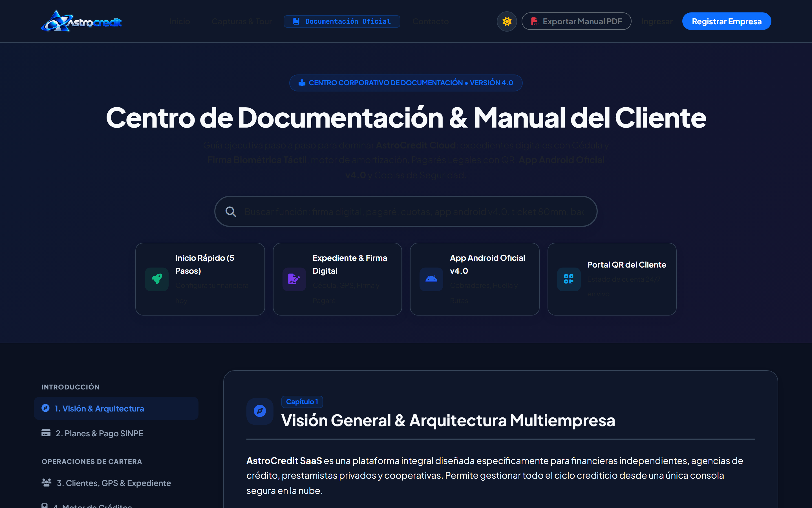Click the Registrar Empresa button
This screenshot has height=508, width=812.
pyautogui.click(x=727, y=21)
